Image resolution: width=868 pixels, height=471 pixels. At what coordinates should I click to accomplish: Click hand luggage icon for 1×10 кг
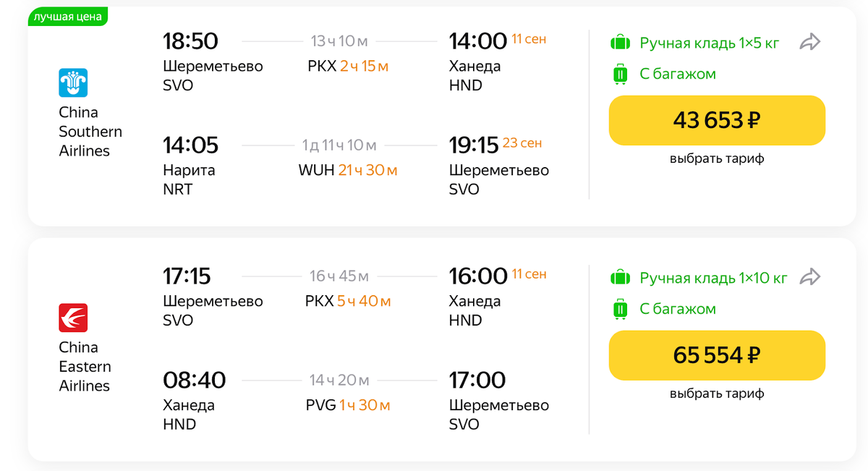[x=621, y=277]
